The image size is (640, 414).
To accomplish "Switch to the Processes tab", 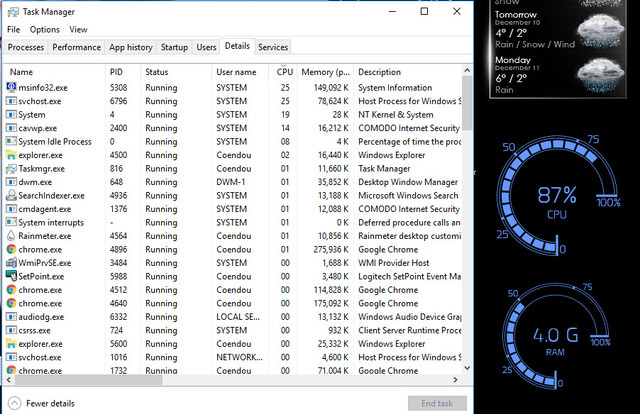I will [x=26, y=47].
